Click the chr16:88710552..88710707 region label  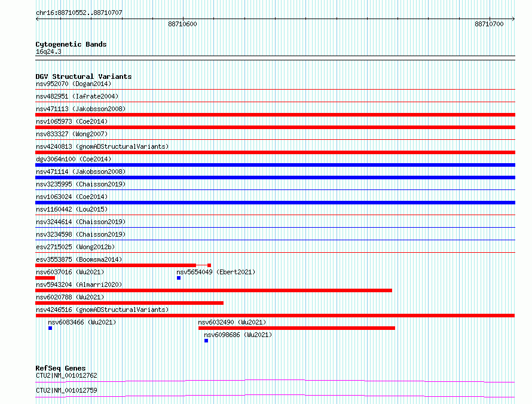pyautogui.click(x=79, y=13)
